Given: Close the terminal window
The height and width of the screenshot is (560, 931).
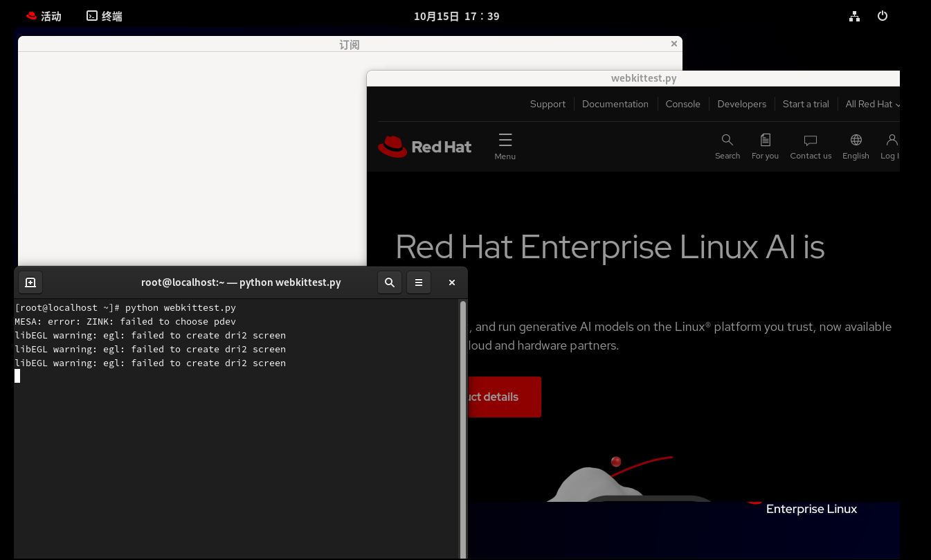Looking at the screenshot, I should [452, 282].
